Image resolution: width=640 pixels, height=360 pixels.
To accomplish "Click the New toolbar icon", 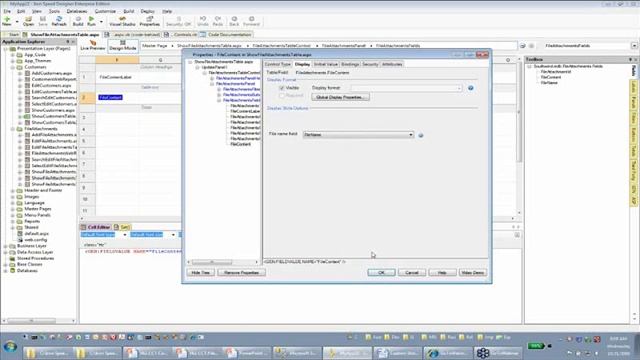I will (x=7, y=20).
